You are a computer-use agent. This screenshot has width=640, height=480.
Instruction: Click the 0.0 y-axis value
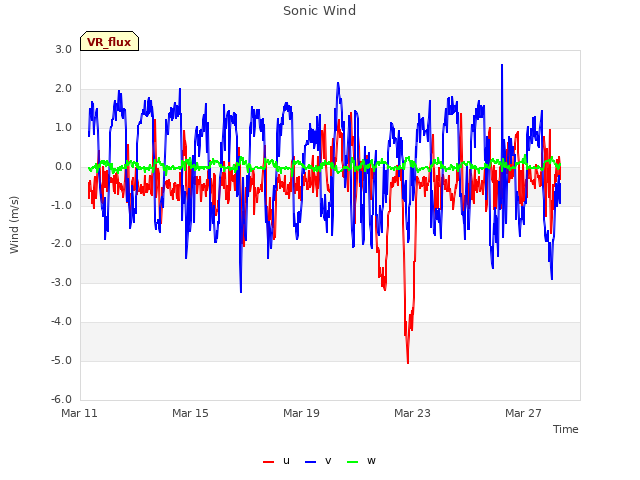pos(64,167)
